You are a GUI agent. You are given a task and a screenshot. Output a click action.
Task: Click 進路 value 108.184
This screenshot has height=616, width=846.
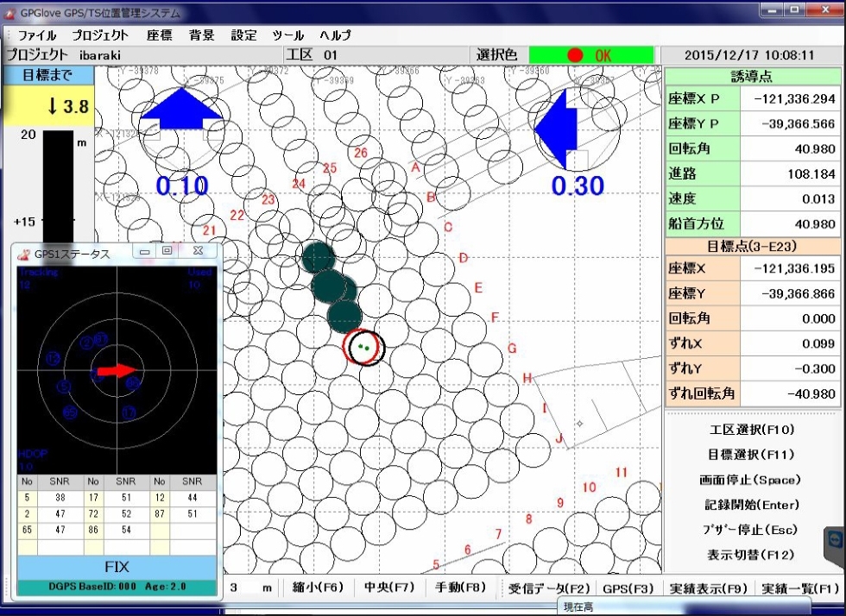791,173
